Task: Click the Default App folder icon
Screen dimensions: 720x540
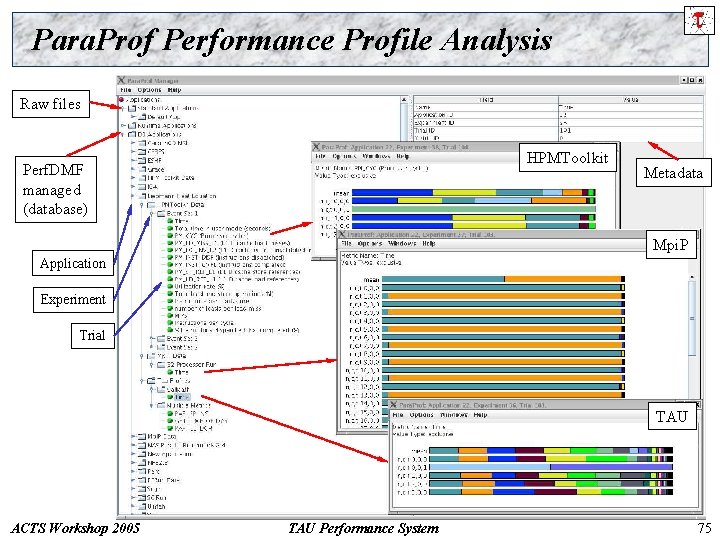Action: tap(142, 117)
